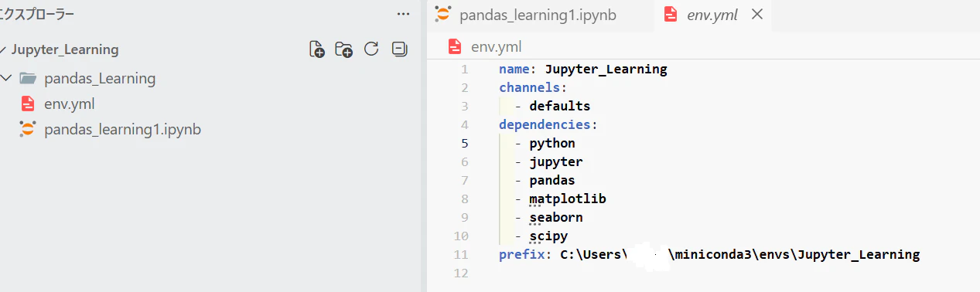Viewport: 980px width, 292px height.
Task: Click the breadcrumb file icon for env.yml
Action: tap(456, 47)
